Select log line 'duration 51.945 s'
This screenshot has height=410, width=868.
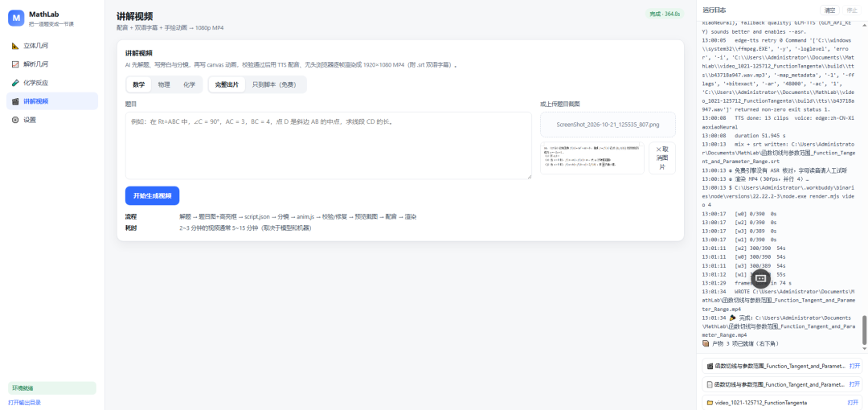(744, 135)
